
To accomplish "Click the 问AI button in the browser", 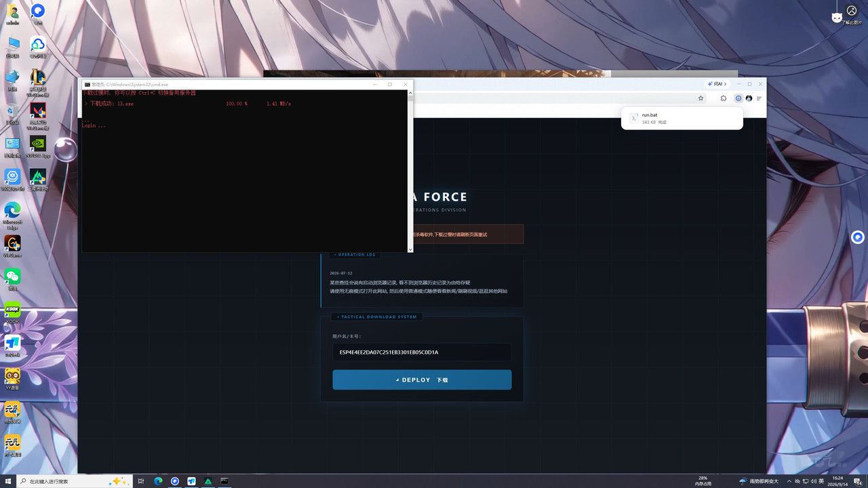I will pyautogui.click(x=717, y=84).
